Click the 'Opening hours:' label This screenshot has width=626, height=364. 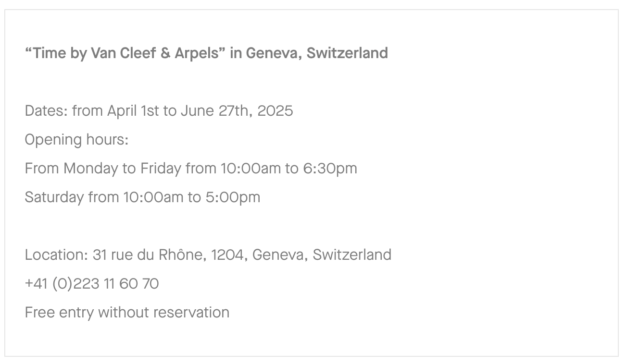pyautogui.click(x=77, y=140)
